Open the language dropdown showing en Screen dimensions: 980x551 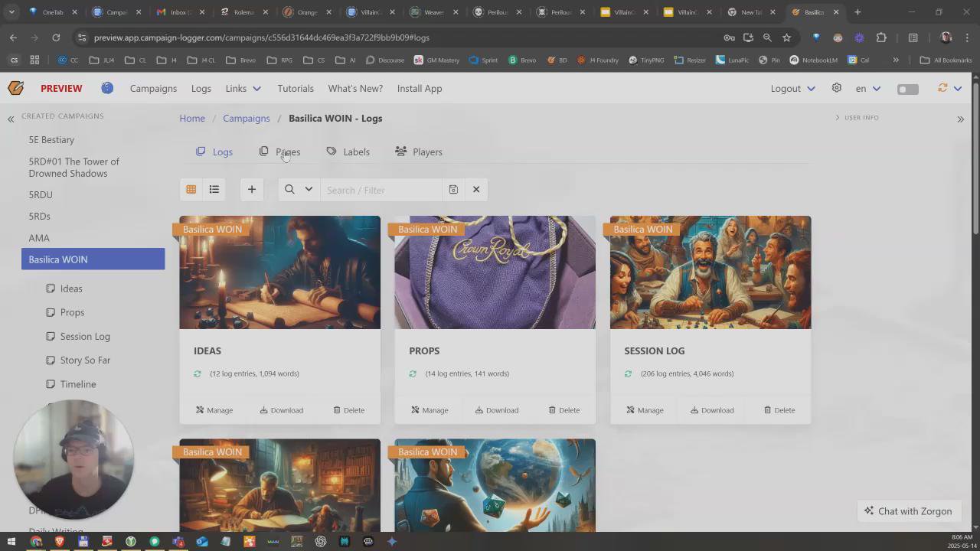[x=868, y=88]
